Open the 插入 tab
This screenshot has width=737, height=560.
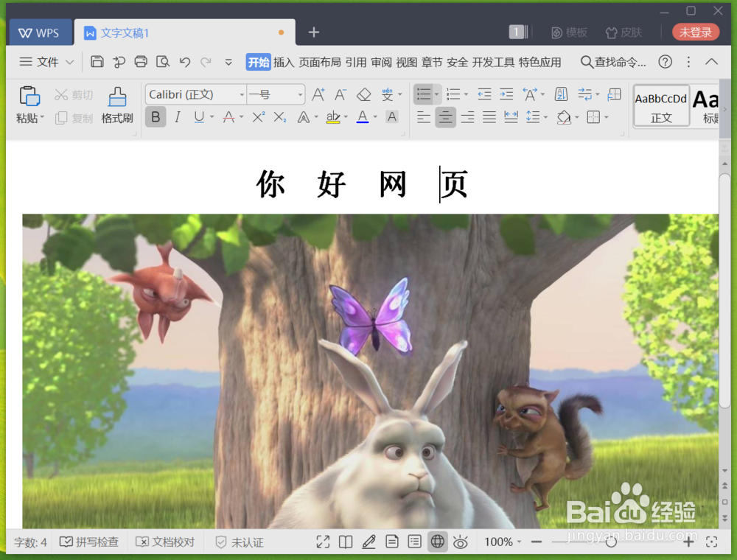click(284, 62)
